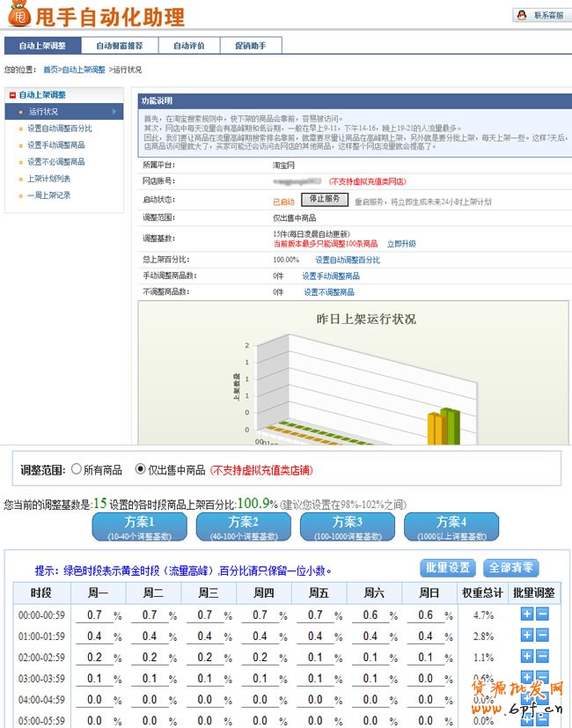Click the 设置自动调整百分比 link beside 100.00%
This screenshot has width=572, height=728.
[348, 261]
